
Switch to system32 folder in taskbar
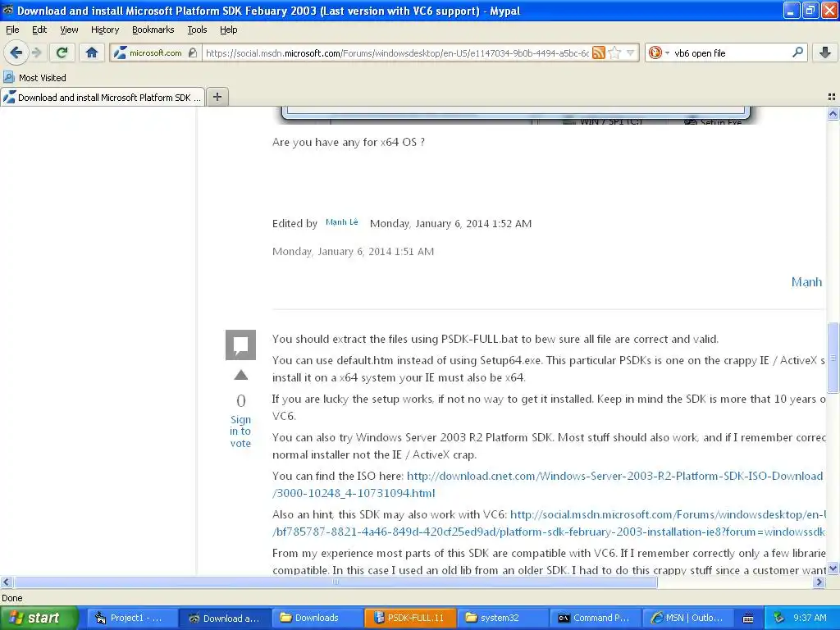(x=503, y=618)
